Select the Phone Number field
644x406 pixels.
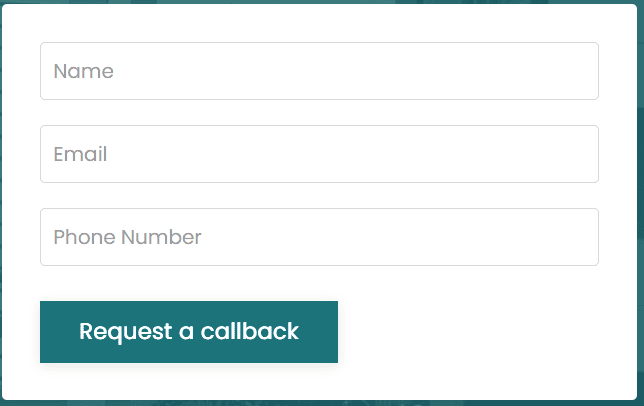pos(319,237)
